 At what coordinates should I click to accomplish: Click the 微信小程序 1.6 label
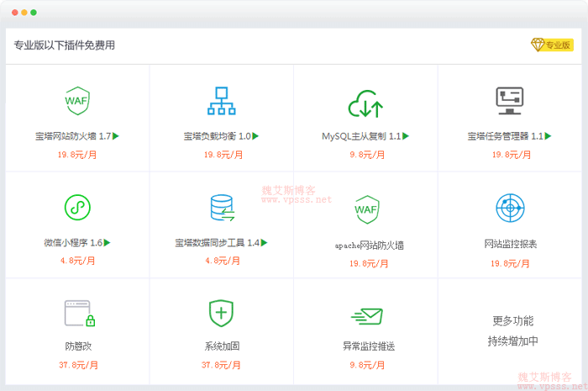click(73, 243)
